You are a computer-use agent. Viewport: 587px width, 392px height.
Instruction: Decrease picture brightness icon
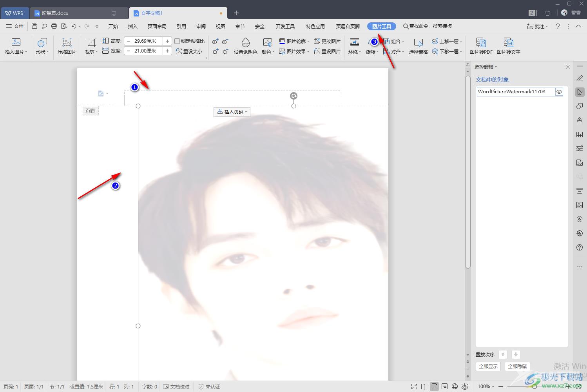click(x=225, y=51)
